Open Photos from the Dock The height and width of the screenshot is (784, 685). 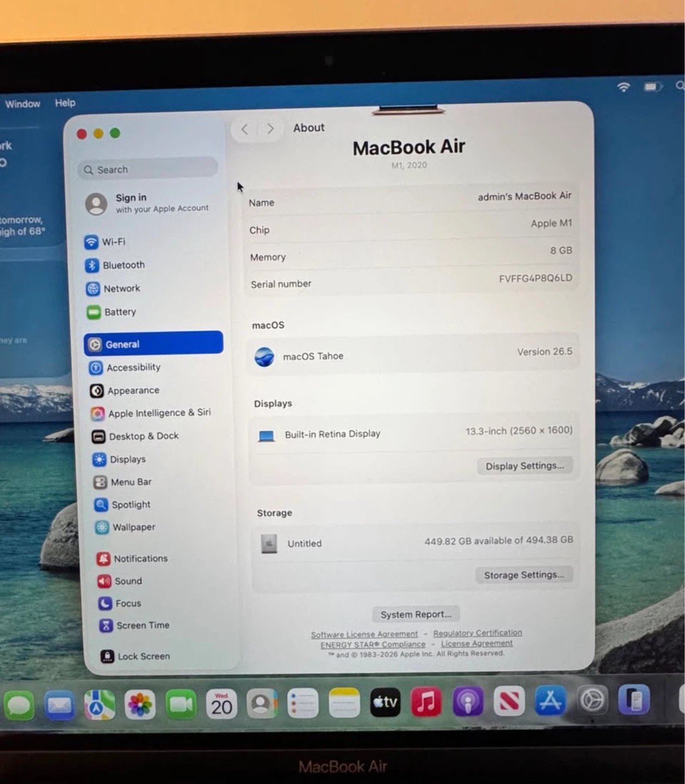pyautogui.click(x=140, y=705)
